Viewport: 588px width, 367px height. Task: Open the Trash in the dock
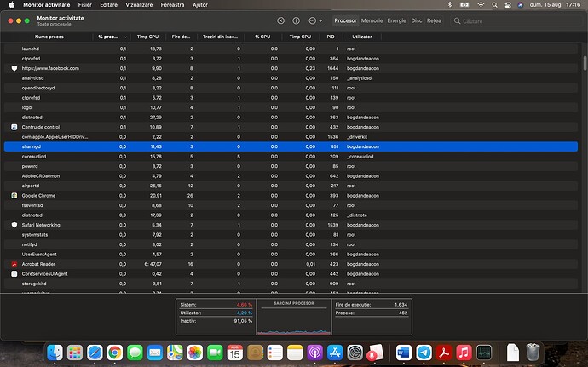point(533,352)
